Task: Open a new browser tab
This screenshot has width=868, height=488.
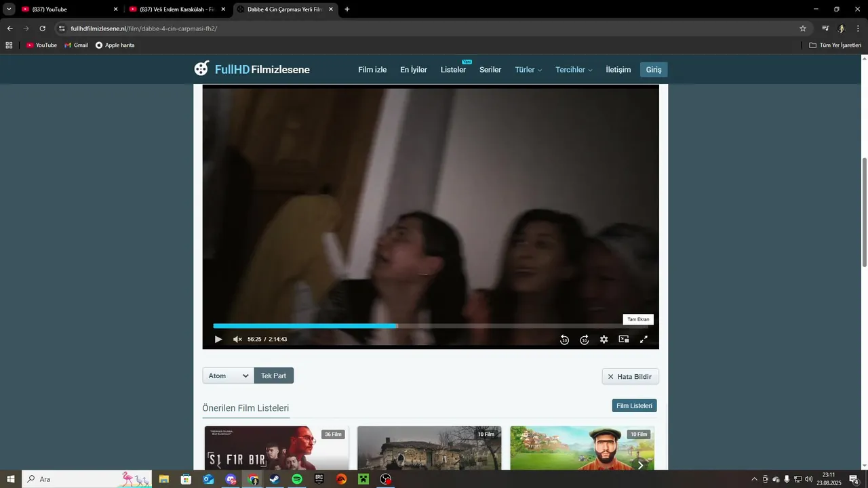Action: [347, 9]
